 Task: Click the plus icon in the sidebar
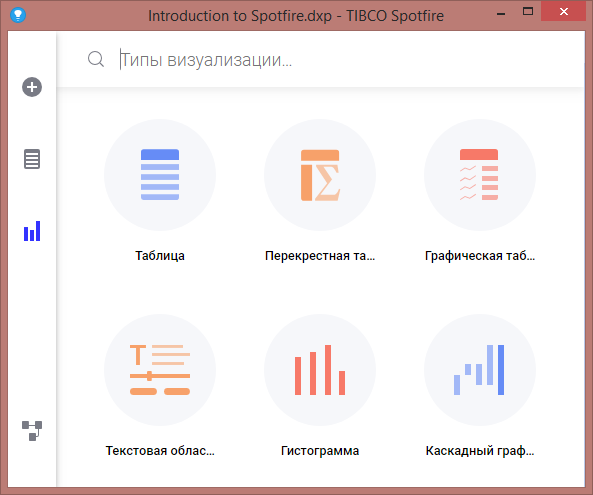coord(32,87)
